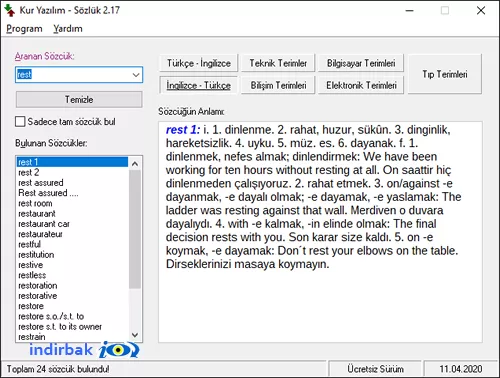Click the Kur Yazılım app icon in title bar
500x378 pixels.
tap(10, 10)
